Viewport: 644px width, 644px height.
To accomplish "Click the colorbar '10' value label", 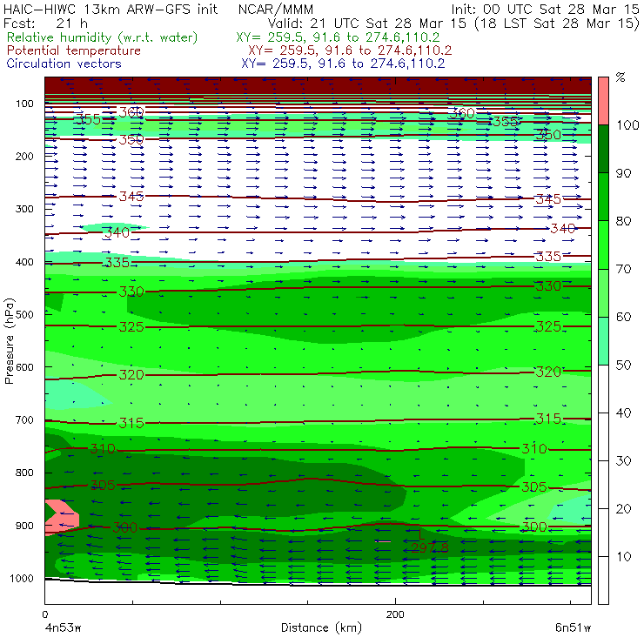I will (623, 557).
